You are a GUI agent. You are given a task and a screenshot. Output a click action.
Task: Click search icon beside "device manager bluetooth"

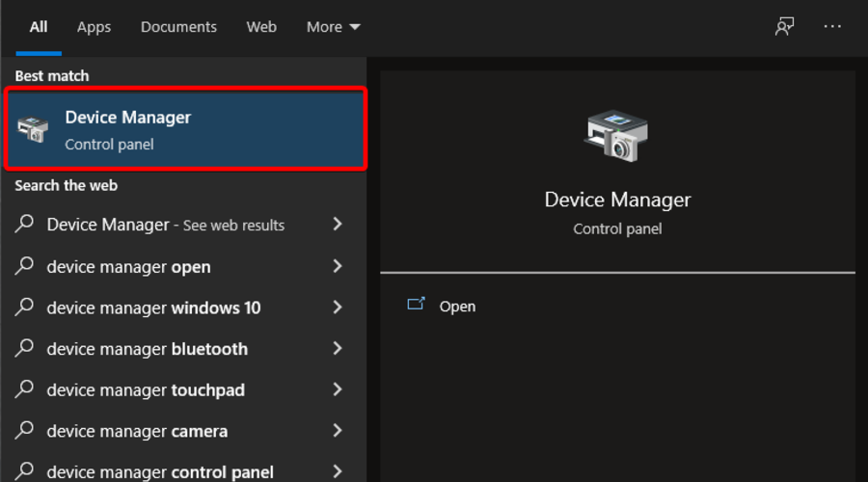pos(25,348)
